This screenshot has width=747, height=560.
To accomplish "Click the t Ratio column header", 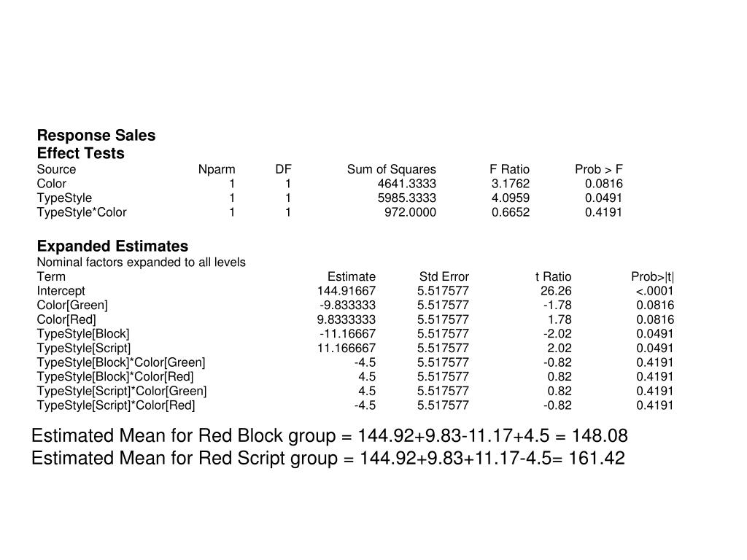I will (x=554, y=276).
